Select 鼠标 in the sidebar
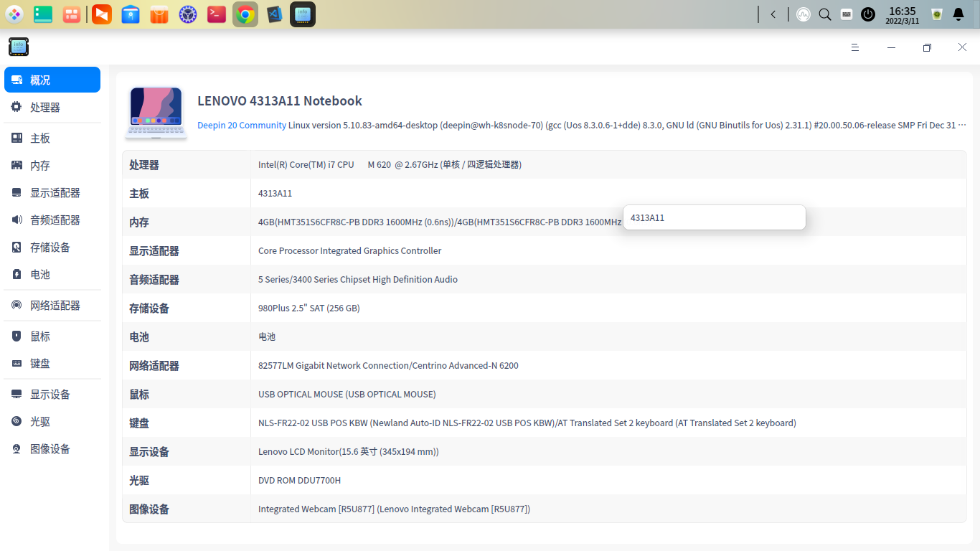Image resolution: width=980 pixels, height=551 pixels. [x=52, y=336]
